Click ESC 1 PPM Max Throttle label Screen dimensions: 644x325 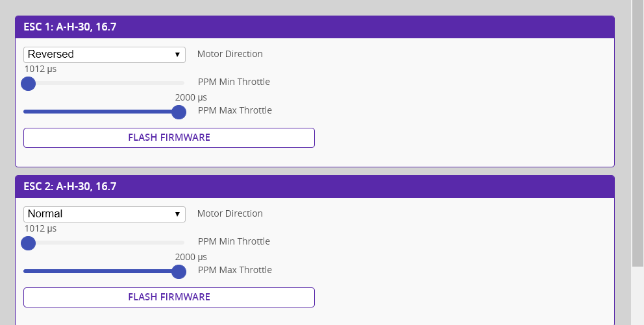[x=234, y=110]
